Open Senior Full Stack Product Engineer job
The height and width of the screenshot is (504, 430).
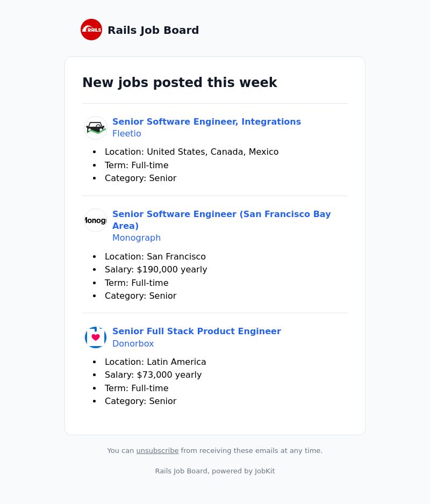(197, 331)
